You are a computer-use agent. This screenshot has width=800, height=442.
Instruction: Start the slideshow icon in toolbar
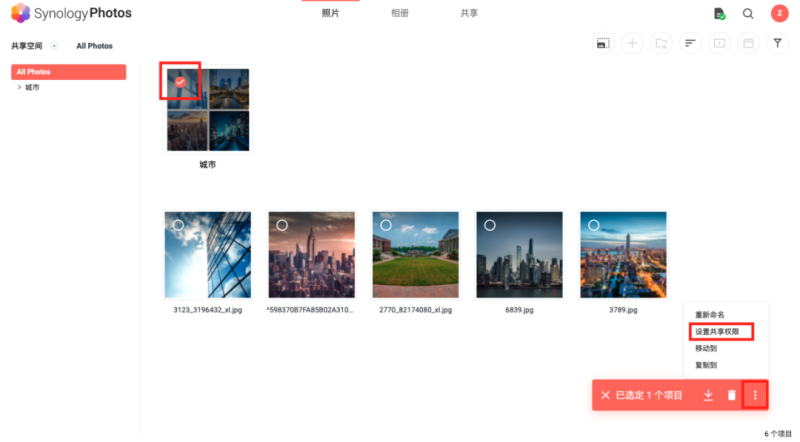[x=719, y=43]
